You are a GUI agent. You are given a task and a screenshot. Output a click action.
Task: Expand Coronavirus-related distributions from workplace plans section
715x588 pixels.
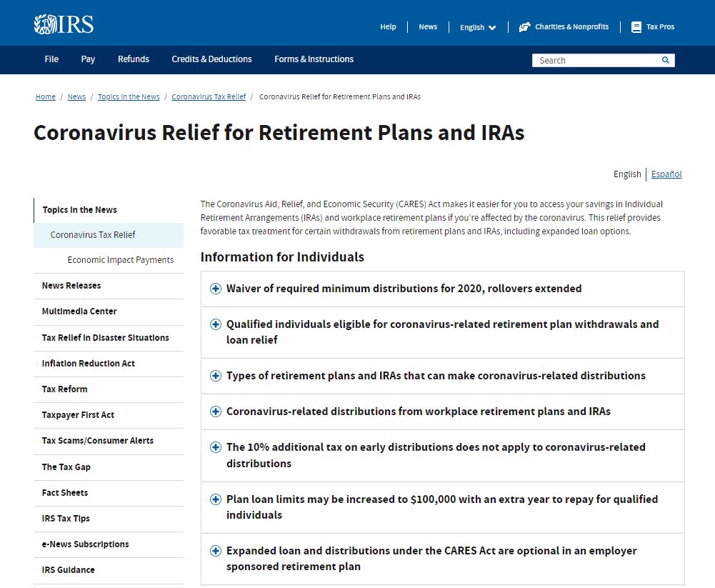[x=443, y=412]
